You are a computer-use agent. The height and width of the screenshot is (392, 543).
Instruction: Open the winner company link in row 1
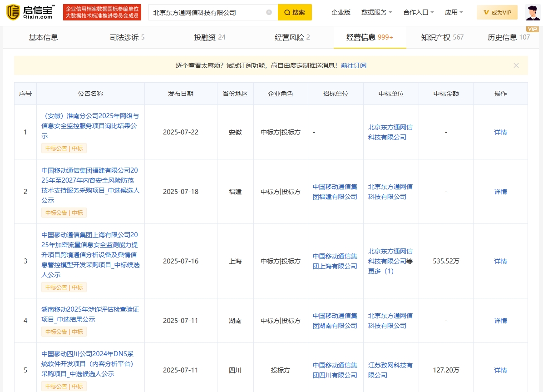click(390, 132)
